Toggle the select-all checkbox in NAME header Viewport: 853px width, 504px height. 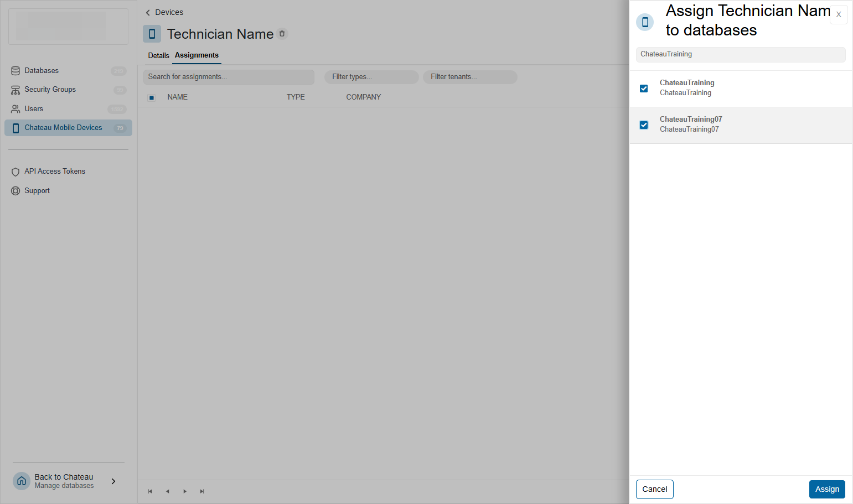coord(152,98)
